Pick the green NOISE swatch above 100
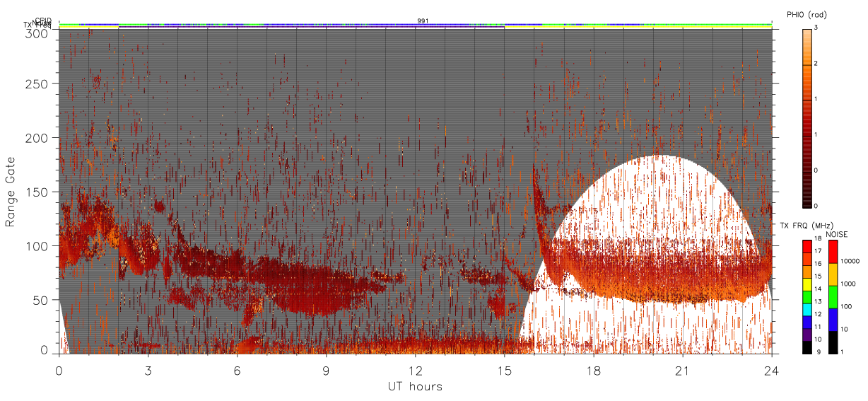This screenshot has height=401, width=868. point(833,296)
